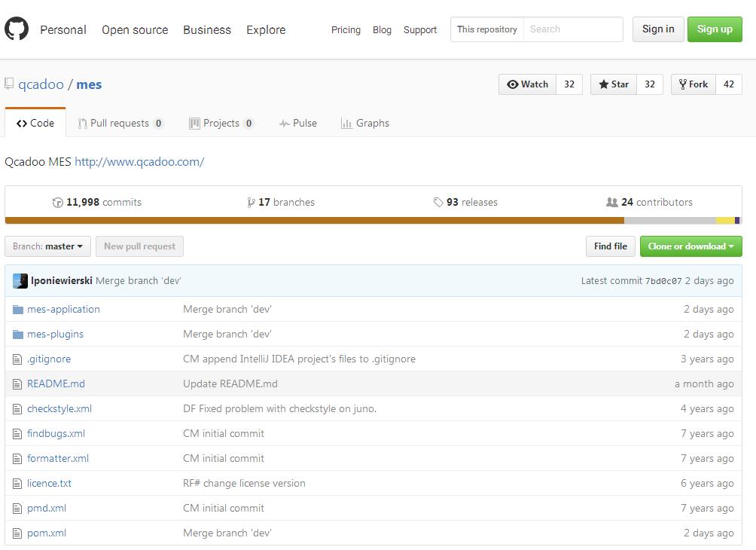Open the stargazers count 32
This screenshot has width=756, height=550.
[x=650, y=84]
